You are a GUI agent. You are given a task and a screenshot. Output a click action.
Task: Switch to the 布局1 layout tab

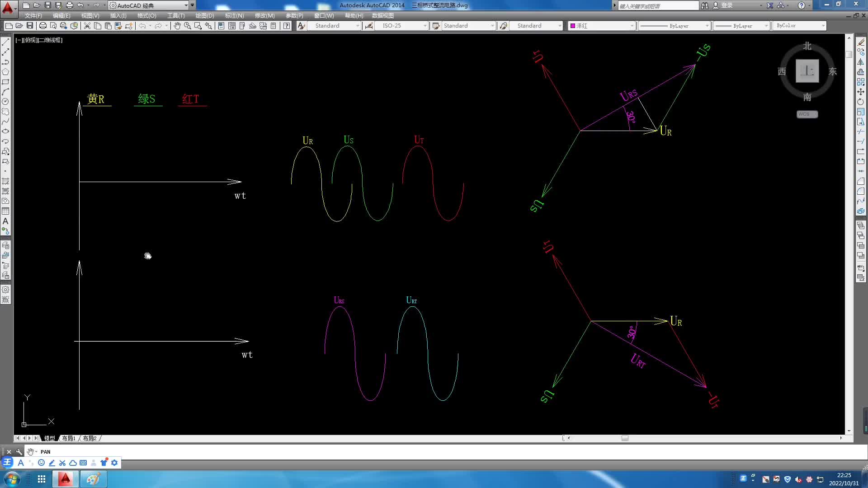point(69,438)
